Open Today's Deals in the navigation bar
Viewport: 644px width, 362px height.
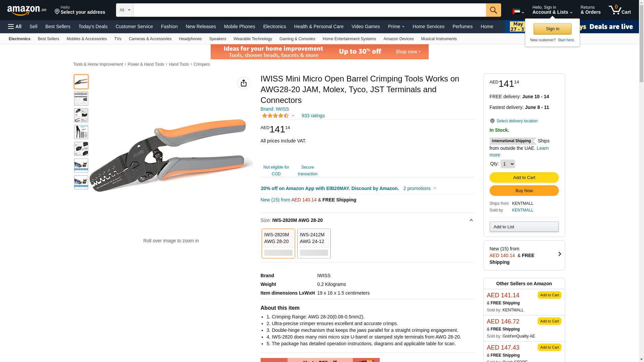[93, 26]
